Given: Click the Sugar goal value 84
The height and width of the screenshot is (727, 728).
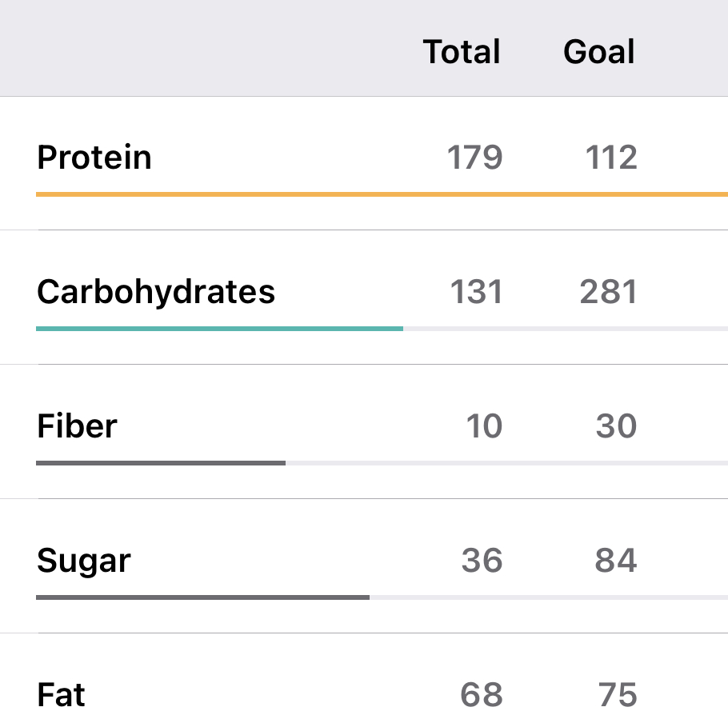Looking at the screenshot, I should click(x=616, y=561).
